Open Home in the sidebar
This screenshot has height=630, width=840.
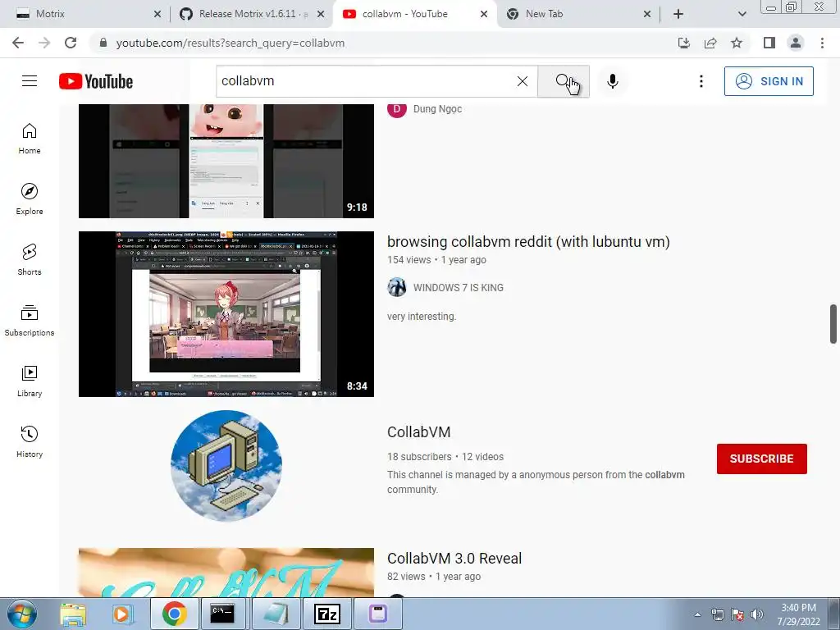click(30, 139)
